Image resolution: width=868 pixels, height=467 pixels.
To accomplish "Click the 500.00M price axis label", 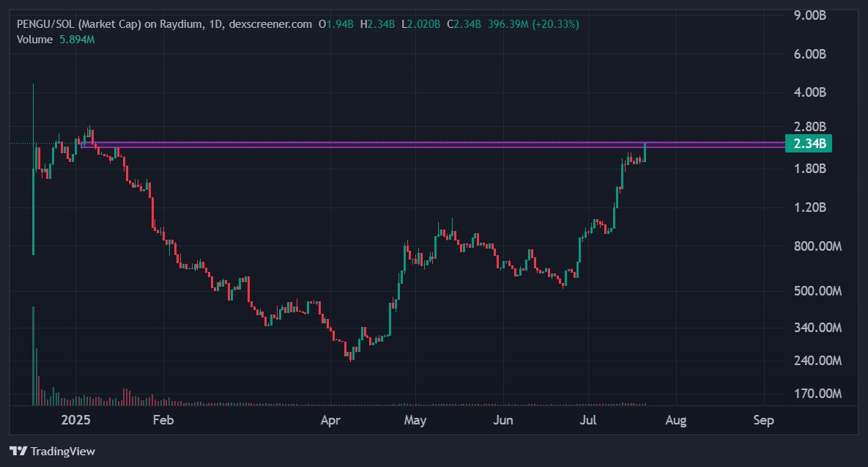I will [817, 291].
